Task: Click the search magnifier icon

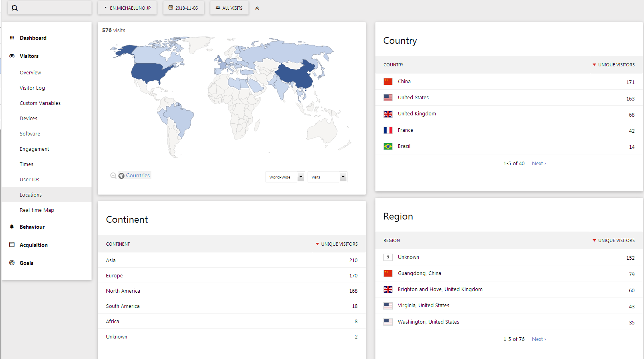Action: (15, 8)
